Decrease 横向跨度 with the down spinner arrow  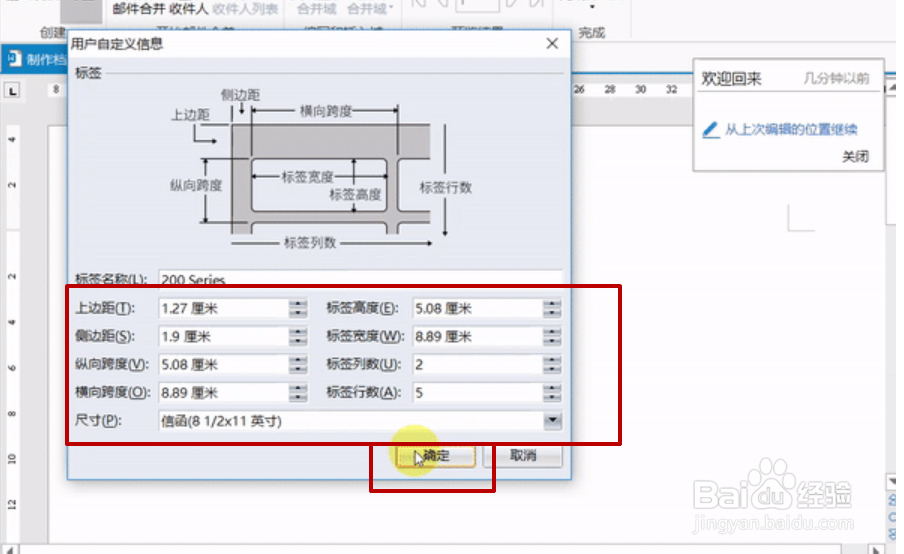coord(298,398)
